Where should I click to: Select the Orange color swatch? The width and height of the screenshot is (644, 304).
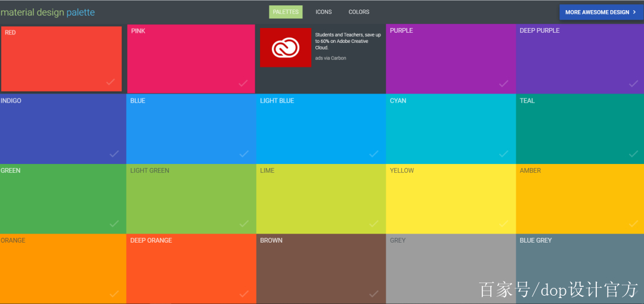click(63, 269)
